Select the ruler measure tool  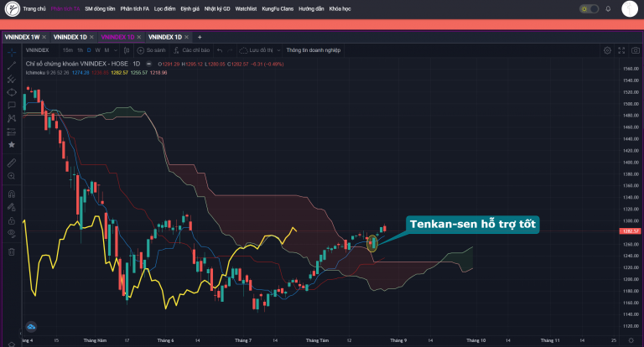coord(12,163)
